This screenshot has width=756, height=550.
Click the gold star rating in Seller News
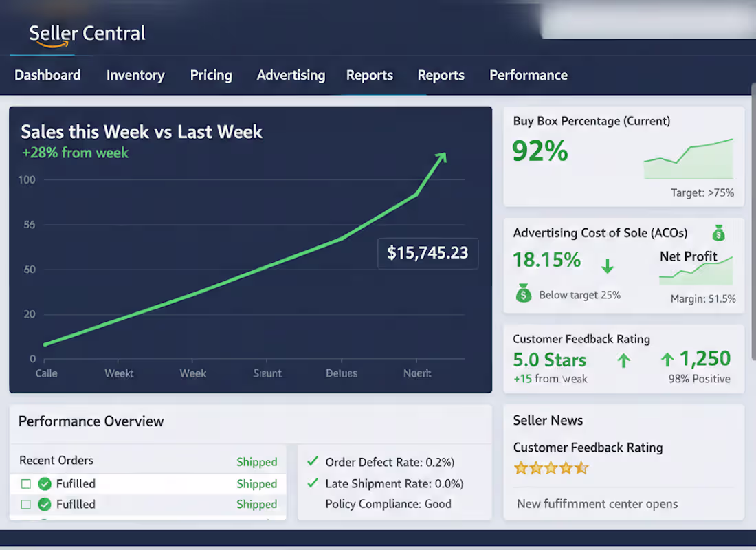552,468
